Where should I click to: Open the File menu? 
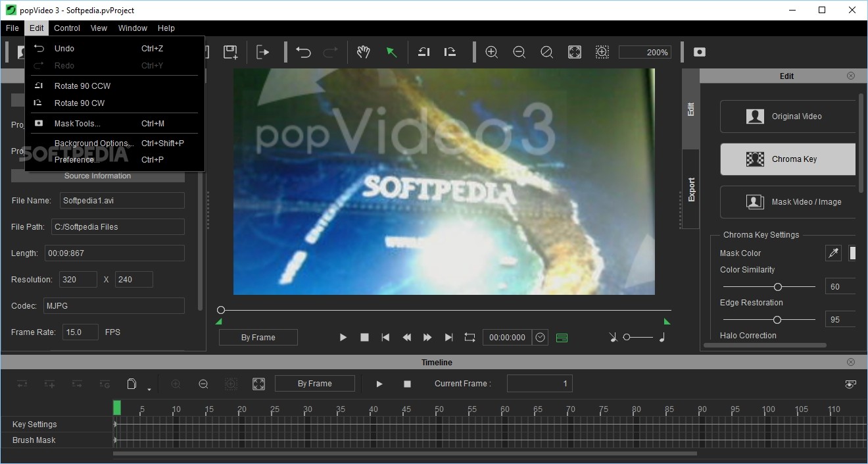(12, 28)
